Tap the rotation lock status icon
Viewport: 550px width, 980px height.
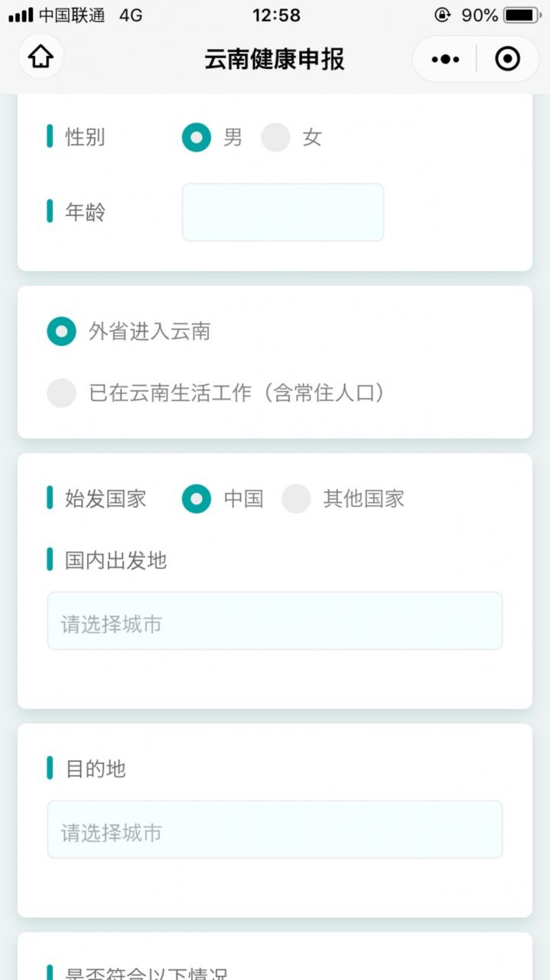[x=442, y=15]
